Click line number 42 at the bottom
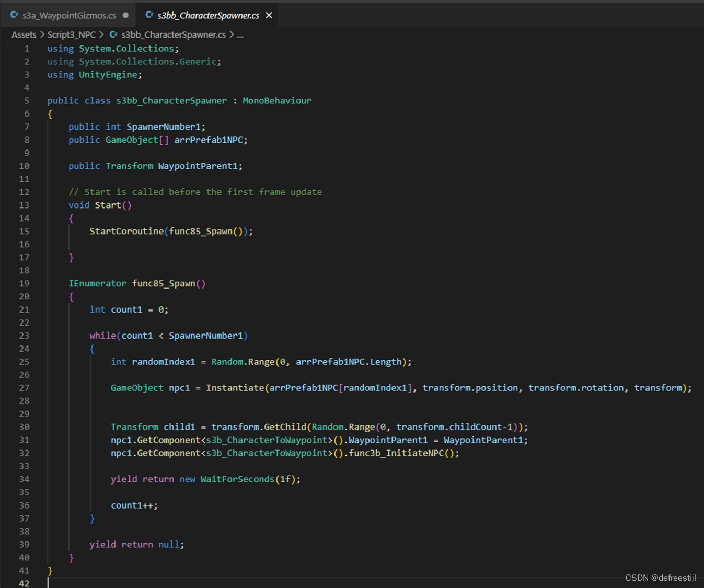The height and width of the screenshot is (588, 704). [24, 583]
